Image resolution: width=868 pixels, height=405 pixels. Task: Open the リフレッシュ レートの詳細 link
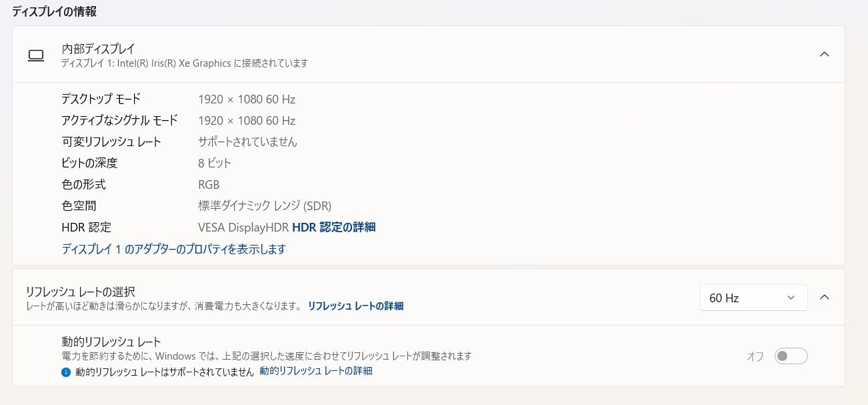[355, 306]
